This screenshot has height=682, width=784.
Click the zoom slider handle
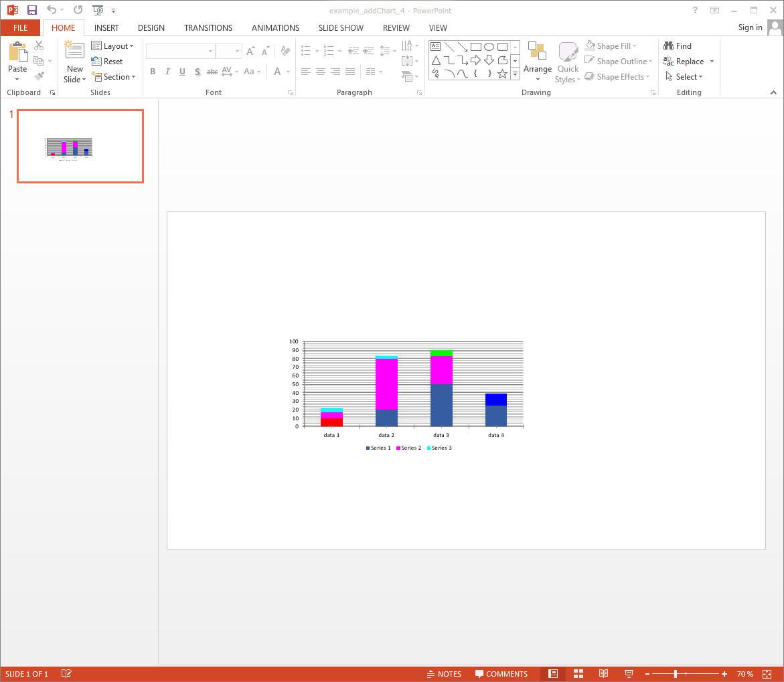676,674
